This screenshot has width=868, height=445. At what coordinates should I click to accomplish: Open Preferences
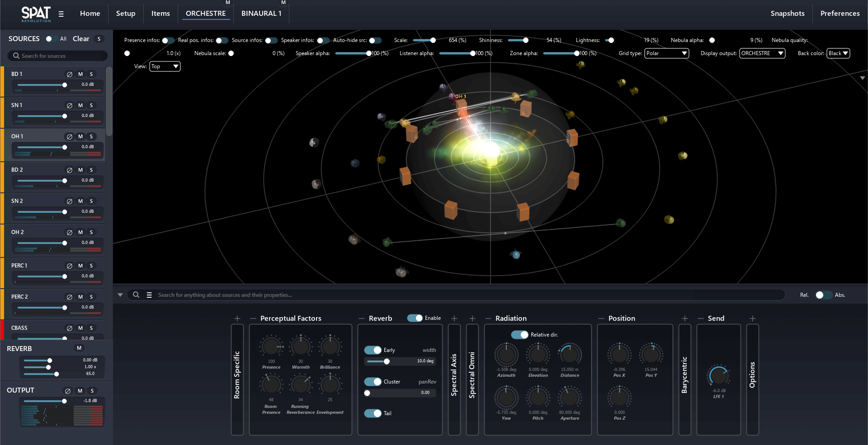pos(840,14)
